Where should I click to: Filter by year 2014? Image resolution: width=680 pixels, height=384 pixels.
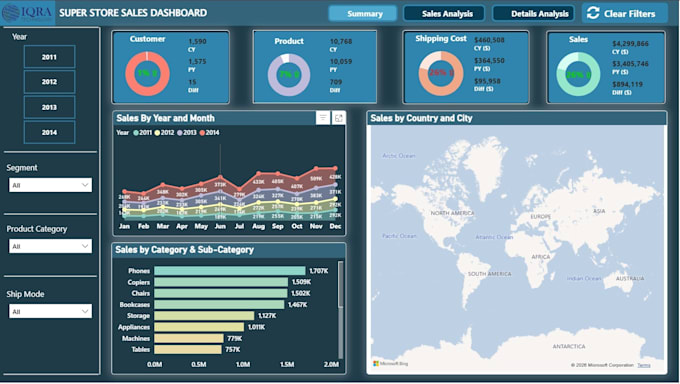49,132
